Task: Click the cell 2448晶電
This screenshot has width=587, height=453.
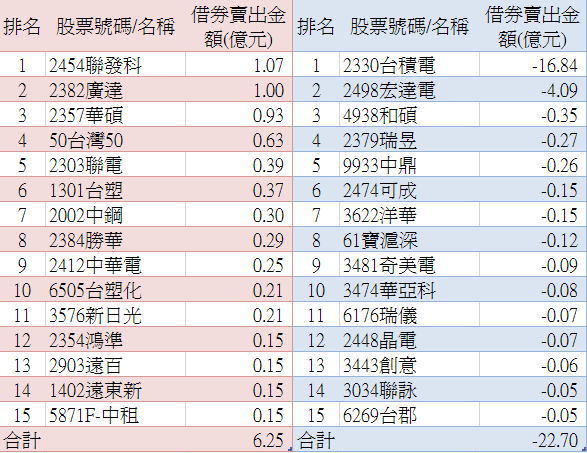Action: click(409, 340)
